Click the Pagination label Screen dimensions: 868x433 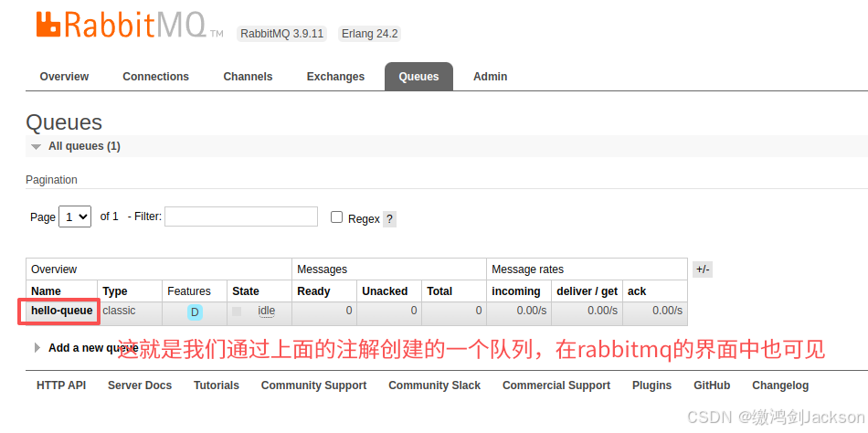pyautogui.click(x=51, y=180)
